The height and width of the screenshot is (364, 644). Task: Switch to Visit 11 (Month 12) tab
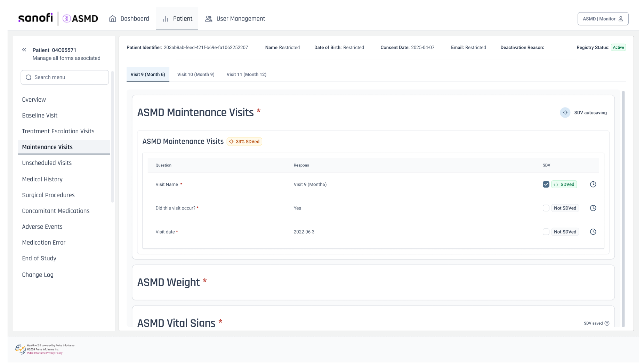point(247,74)
